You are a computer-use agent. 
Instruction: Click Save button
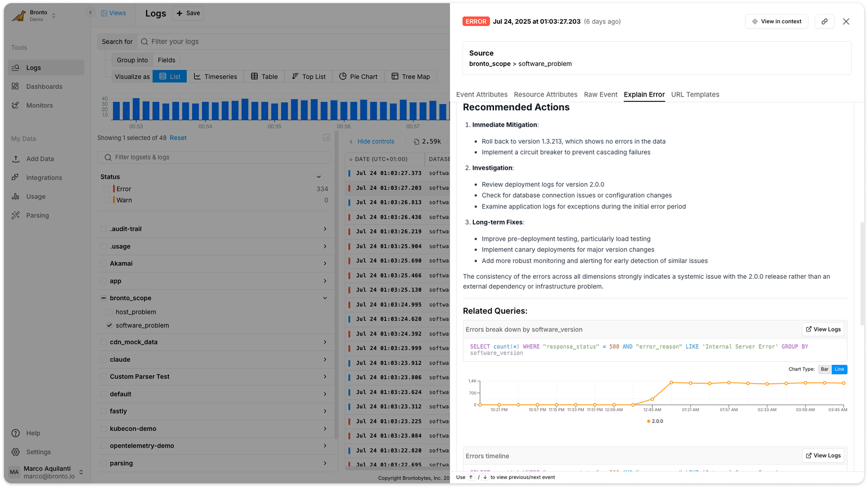[x=188, y=13]
